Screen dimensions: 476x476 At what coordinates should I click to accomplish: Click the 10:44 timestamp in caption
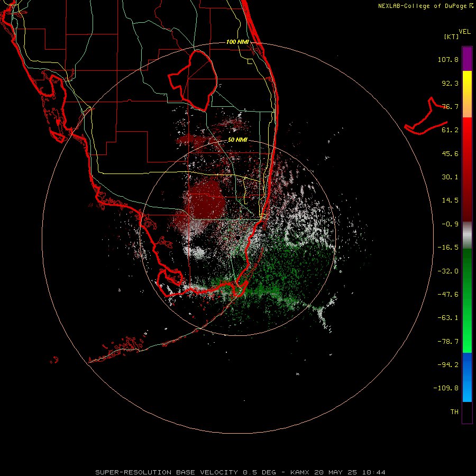[x=374, y=472]
